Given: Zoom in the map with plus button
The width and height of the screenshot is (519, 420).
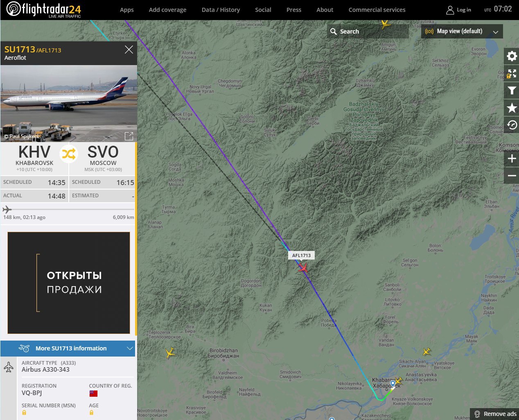Looking at the screenshot, I should coord(512,159).
